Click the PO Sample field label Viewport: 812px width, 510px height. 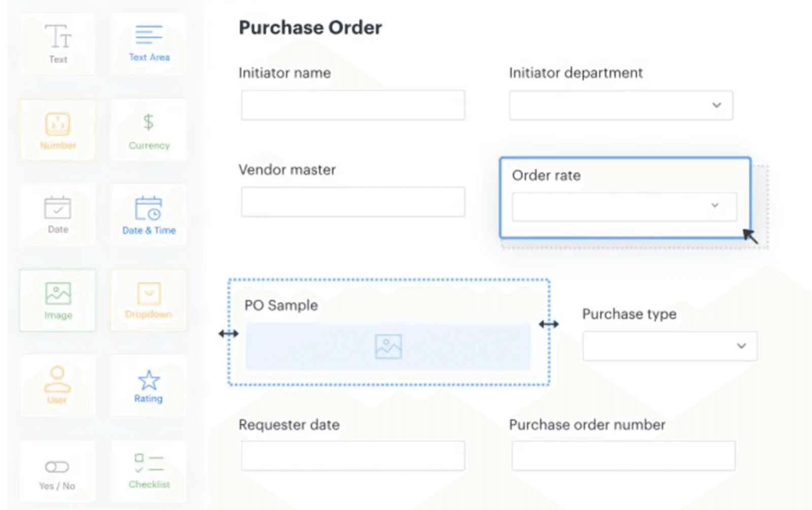click(281, 305)
